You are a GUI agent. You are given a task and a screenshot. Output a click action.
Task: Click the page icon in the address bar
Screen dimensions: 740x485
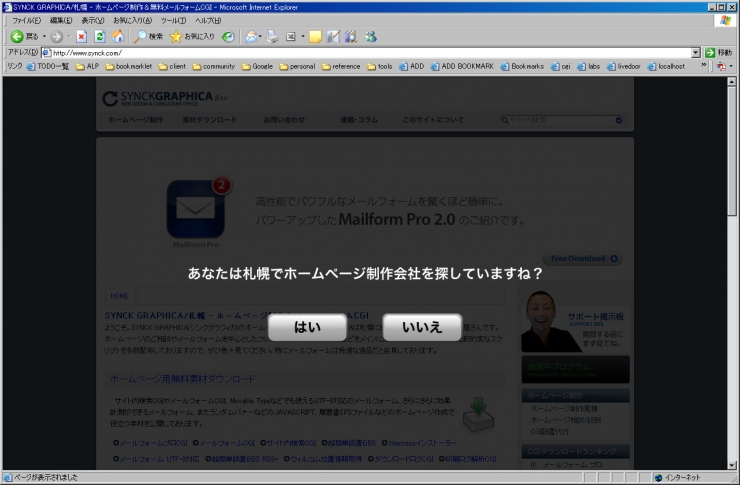[46, 53]
